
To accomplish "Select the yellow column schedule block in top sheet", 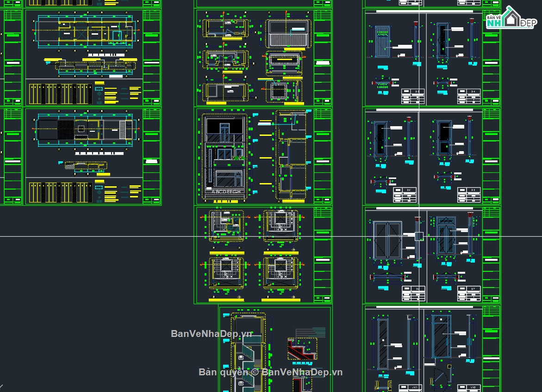I will coord(60,93).
